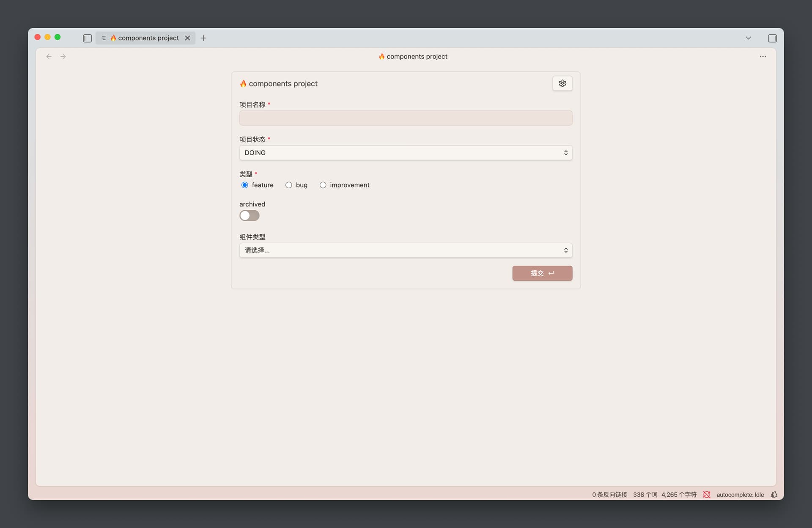812x528 pixels.
Task: Open form settings gear button
Action: point(562,83)
